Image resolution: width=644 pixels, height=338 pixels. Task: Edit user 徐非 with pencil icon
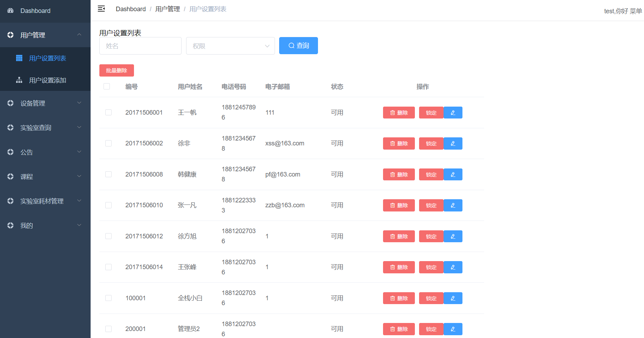453,143
